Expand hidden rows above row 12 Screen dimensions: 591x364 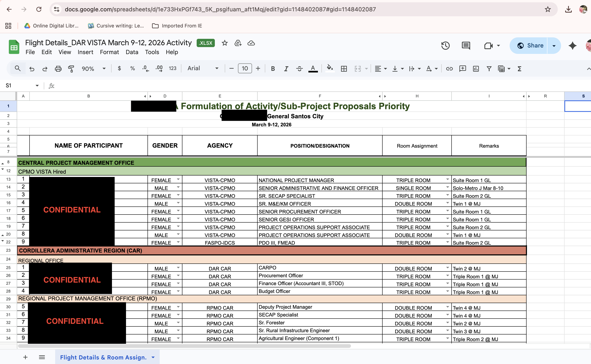coord(3,170)
